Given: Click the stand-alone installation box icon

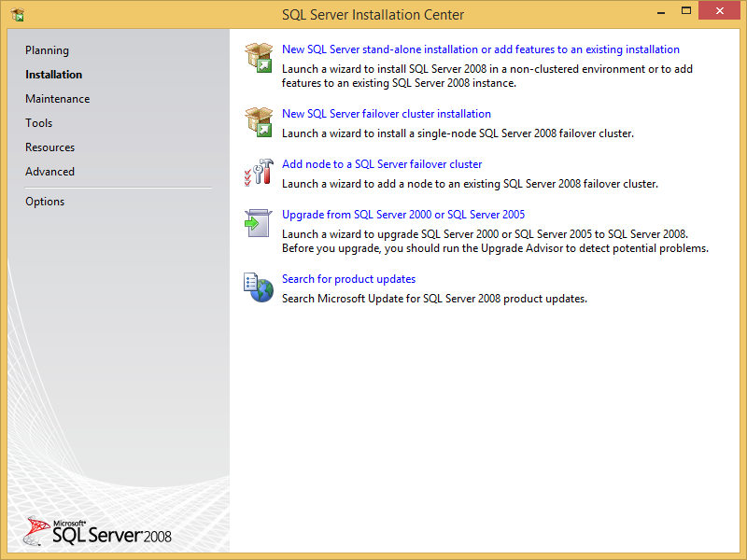Looking at the screenshot, I should 258,56.
